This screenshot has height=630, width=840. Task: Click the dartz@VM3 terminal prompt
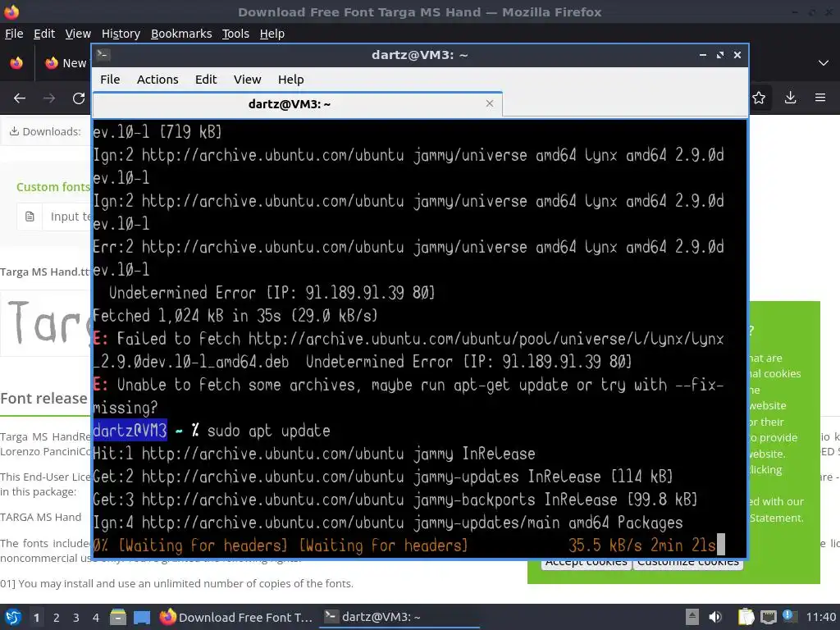[130, 431]
